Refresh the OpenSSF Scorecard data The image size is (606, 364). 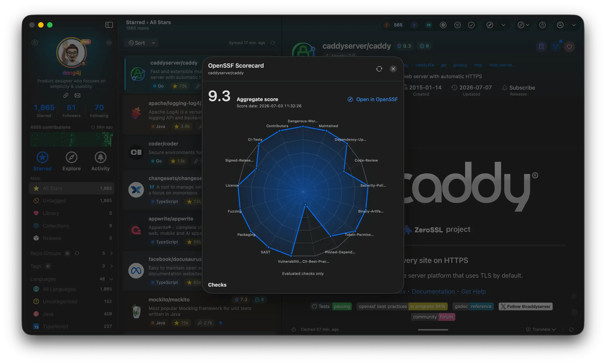[379, 69]
